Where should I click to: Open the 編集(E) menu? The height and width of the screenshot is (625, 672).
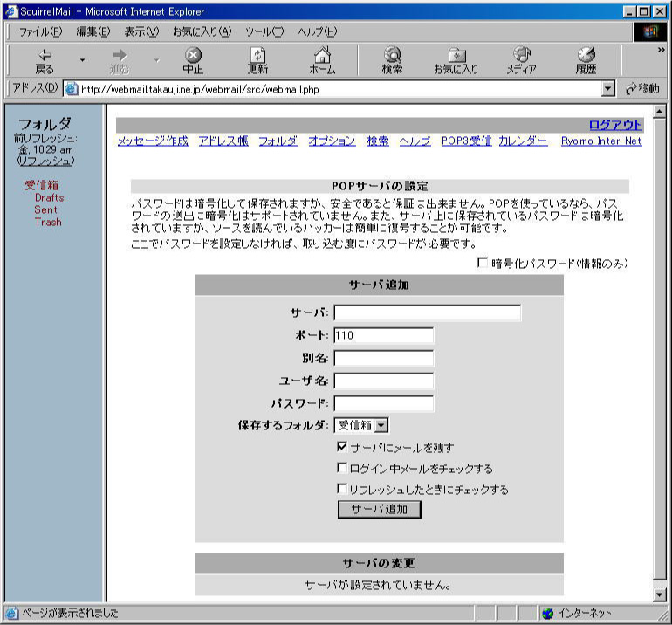tap(93, 31)
